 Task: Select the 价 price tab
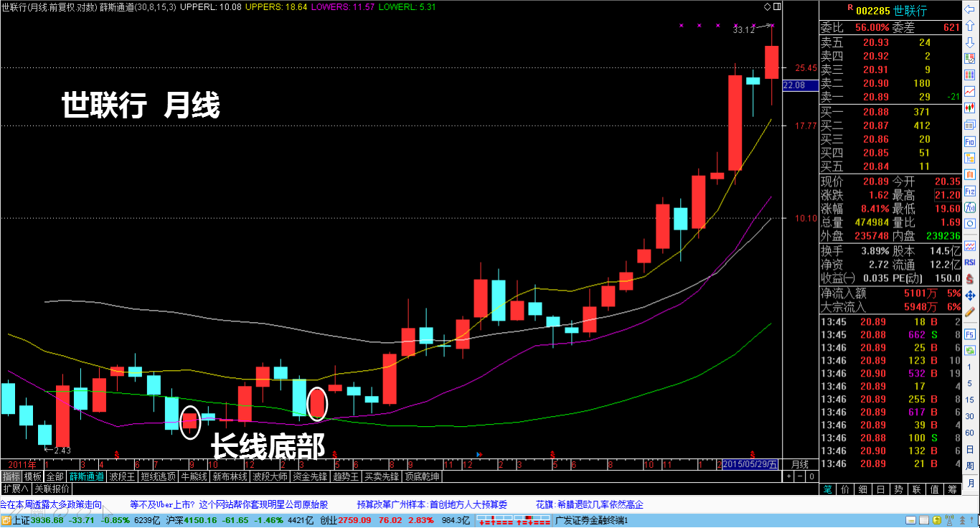[845, 489]
